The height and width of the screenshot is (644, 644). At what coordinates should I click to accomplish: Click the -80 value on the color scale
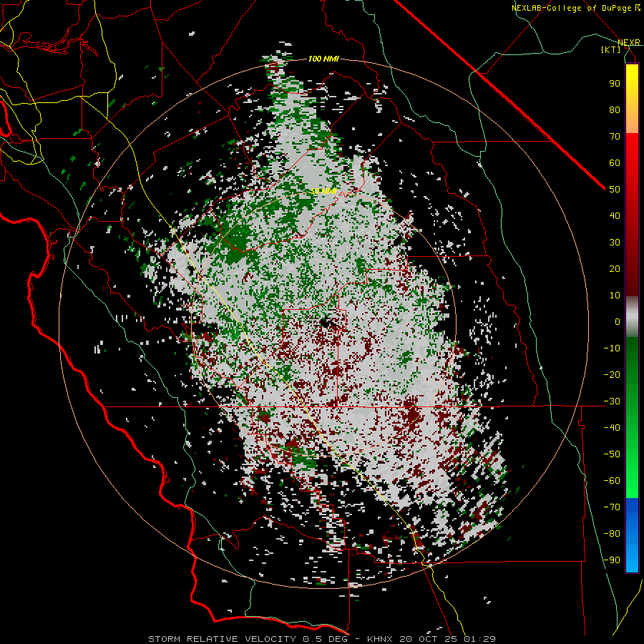tap(612, 534)
